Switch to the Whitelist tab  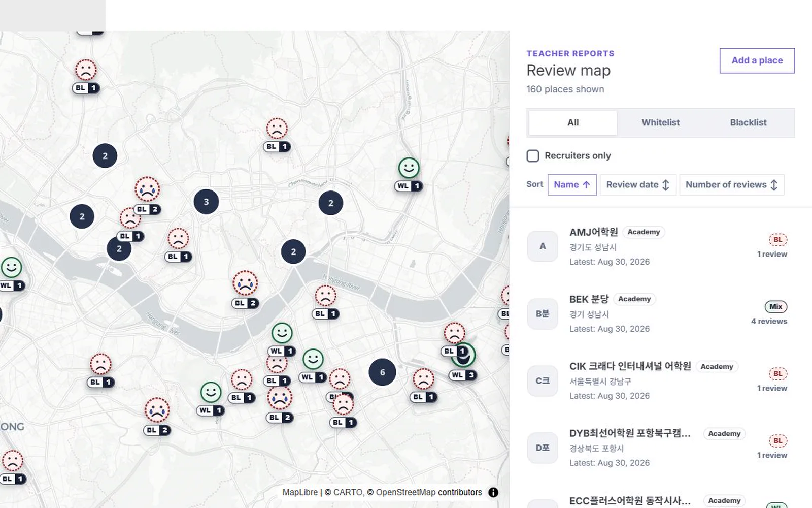660,122
